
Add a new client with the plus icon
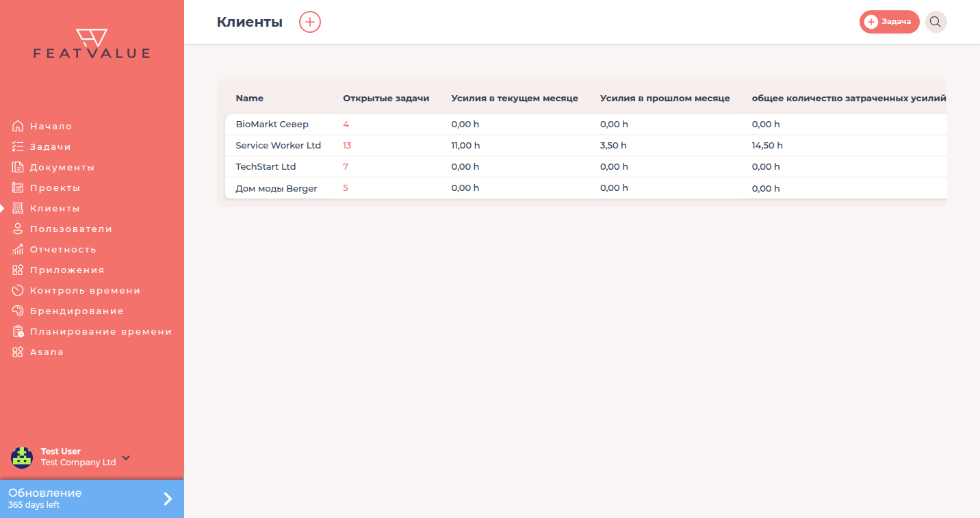click(x=310, y=22)
